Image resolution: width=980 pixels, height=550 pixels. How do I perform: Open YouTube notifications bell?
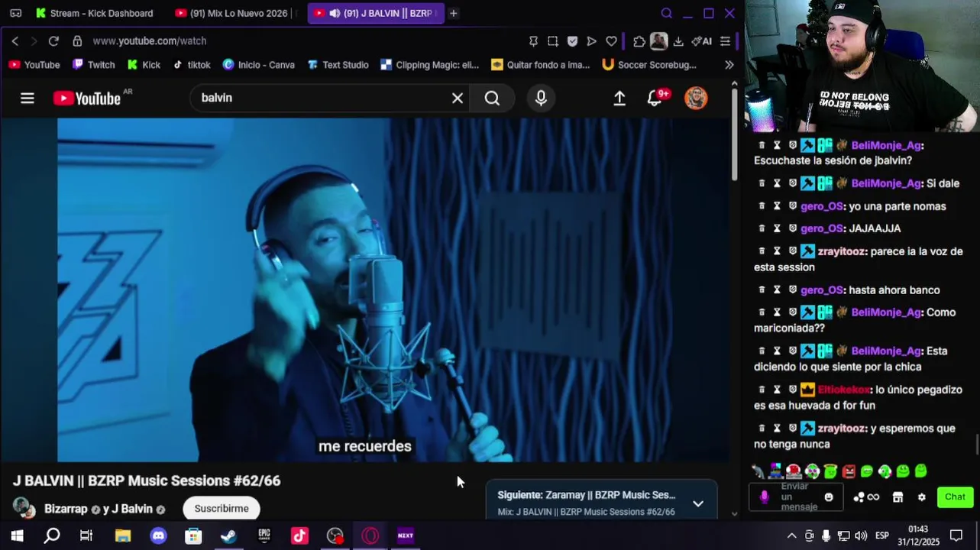tap(655, 98)
